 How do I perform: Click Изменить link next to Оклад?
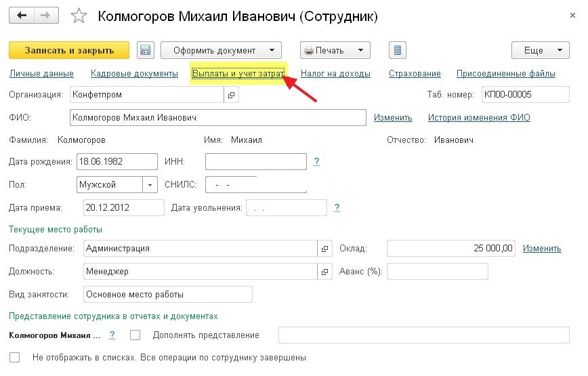point(542,249)
